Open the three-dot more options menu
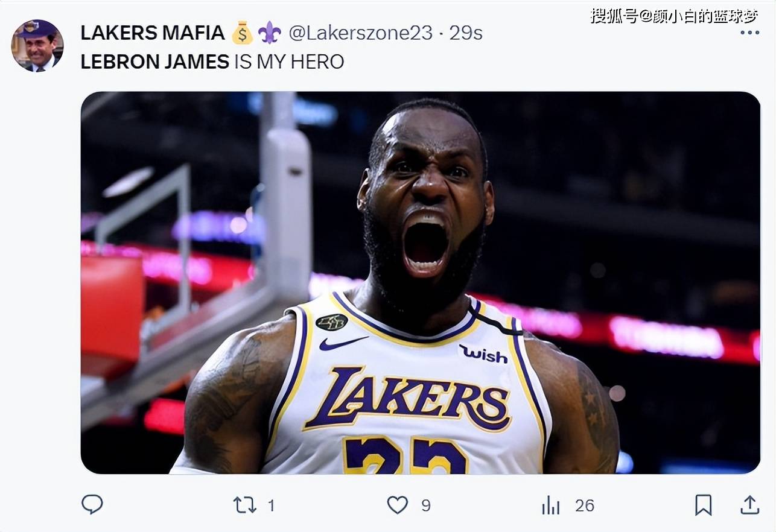 coord(749,33)
